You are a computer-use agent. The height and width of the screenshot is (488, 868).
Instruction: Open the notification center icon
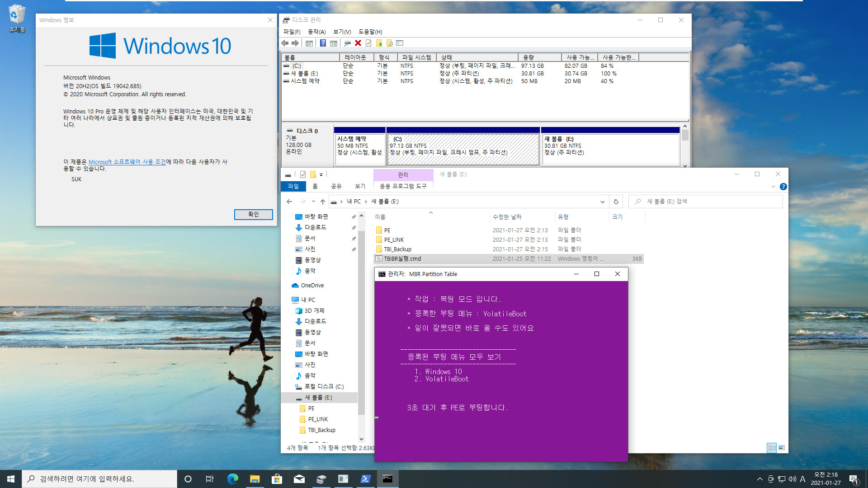[x=854, y=479]
